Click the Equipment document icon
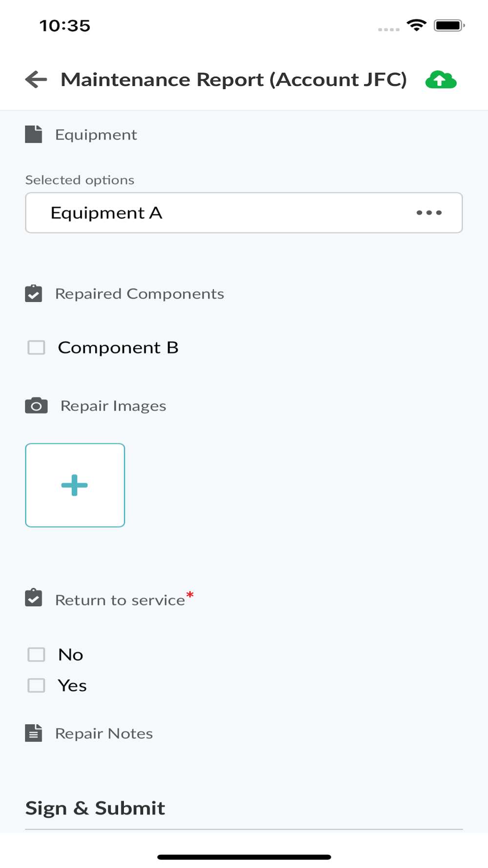This screenshot has height=868, width=488. (x=34, y=134)
